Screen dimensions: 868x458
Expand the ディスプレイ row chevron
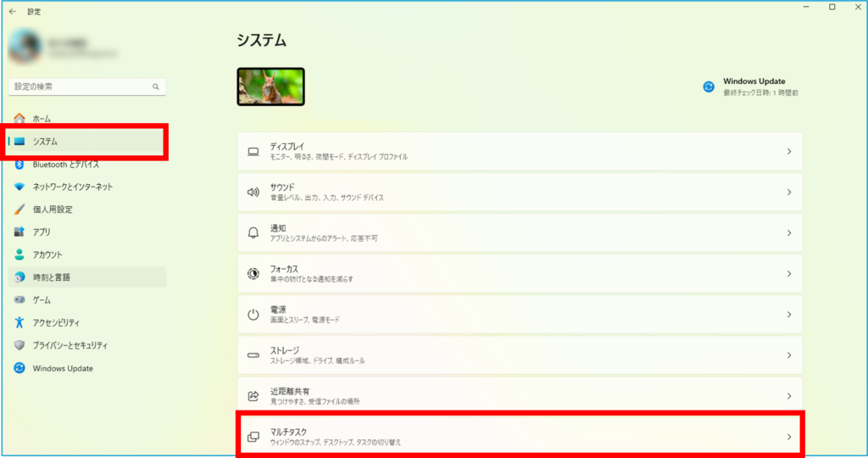coord(789,151)
